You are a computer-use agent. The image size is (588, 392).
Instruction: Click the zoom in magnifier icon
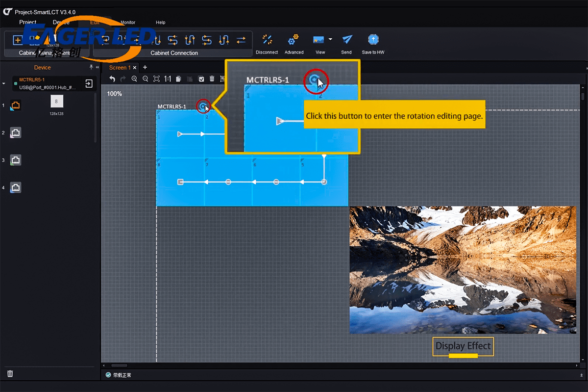pyautogui.click(x=134, y=79)
